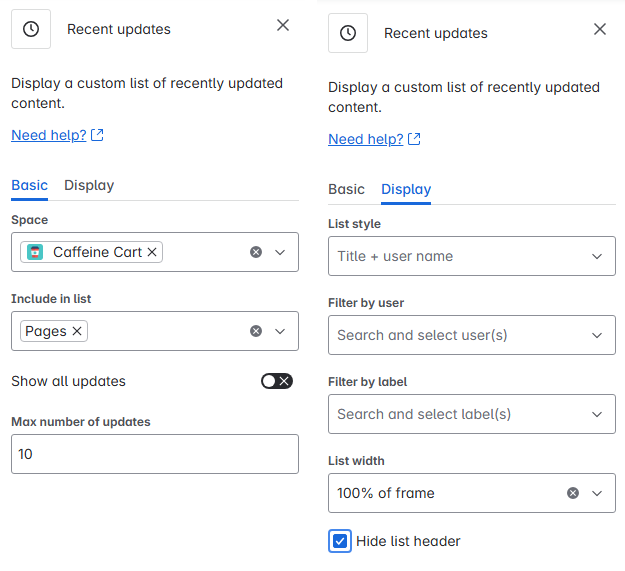
Task: Click the Max number of updates field
Action: 155,454
